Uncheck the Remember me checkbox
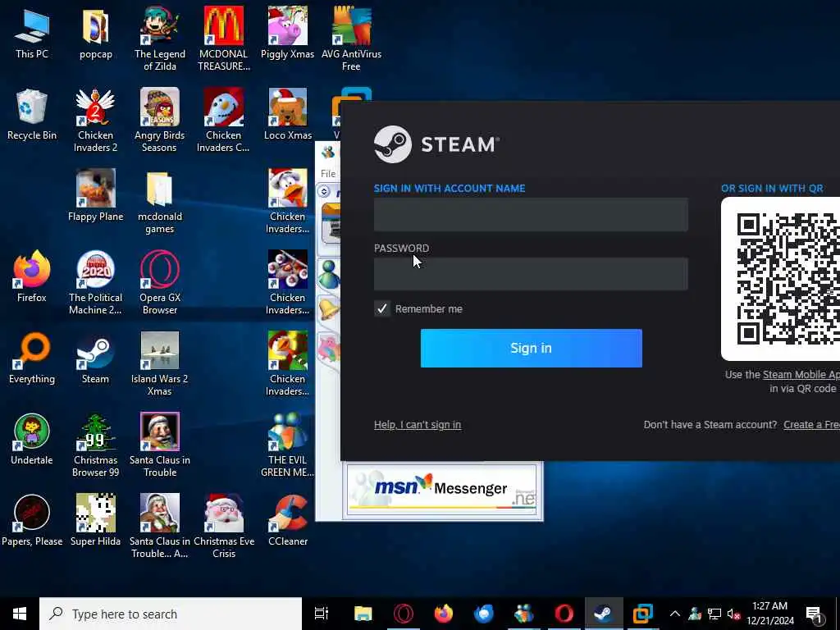840x630 pixels. (382, 308)
